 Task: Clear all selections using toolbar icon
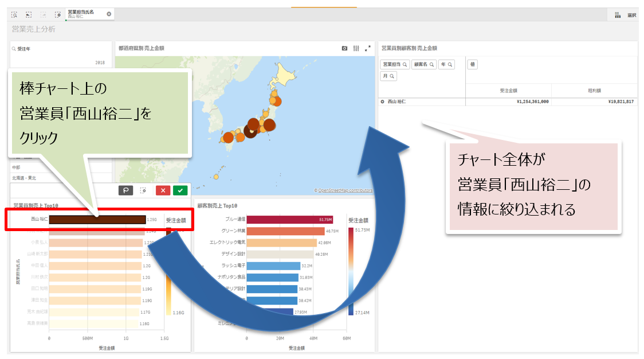(x=57, y=14)
